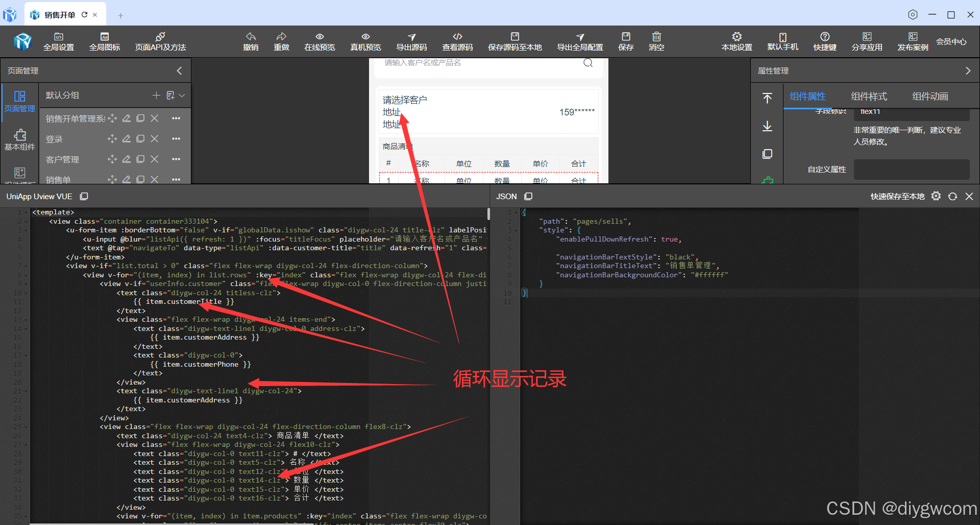
Task: Click 导出源码 export source
Action: (x=411, y=41)
